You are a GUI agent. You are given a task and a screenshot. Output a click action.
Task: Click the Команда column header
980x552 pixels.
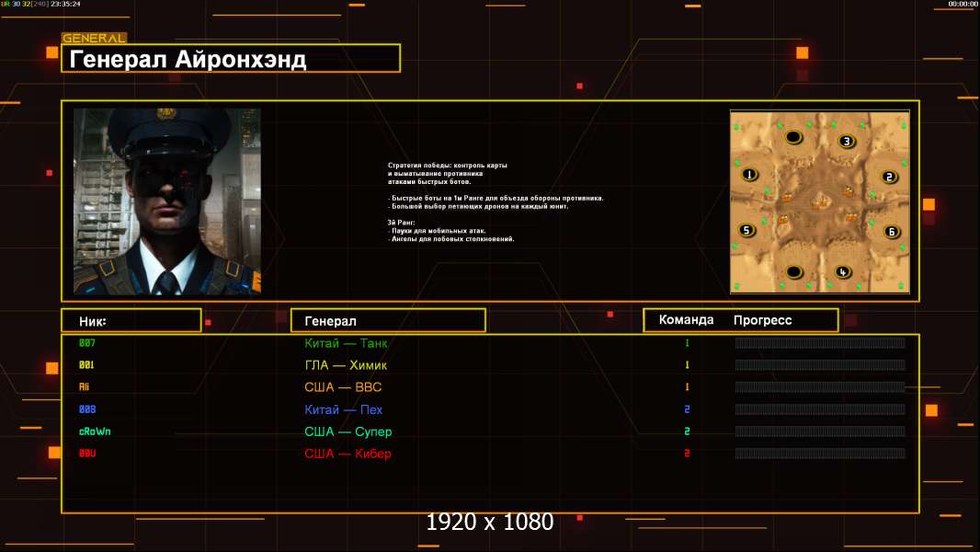[x=686, y=320]
